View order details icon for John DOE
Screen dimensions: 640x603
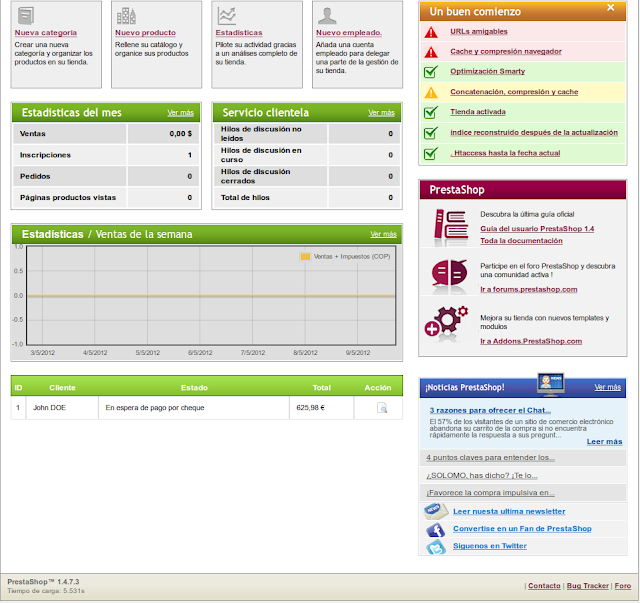point(382,407)
